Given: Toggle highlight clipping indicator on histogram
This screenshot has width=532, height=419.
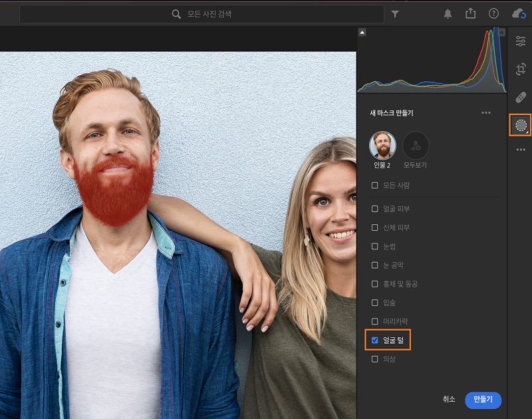Looking at the screenshot, I should [502, 32].
